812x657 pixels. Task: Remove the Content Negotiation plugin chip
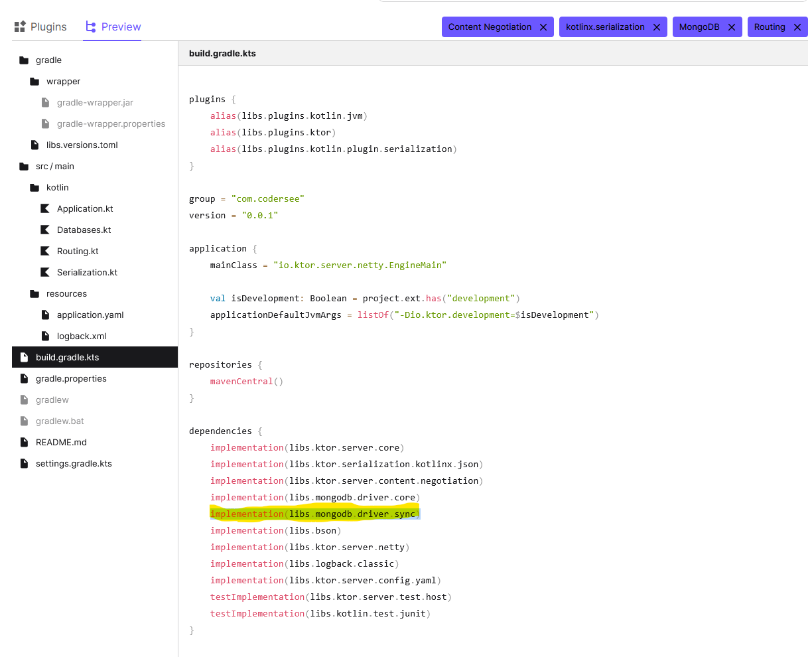[x=543, y=27]
